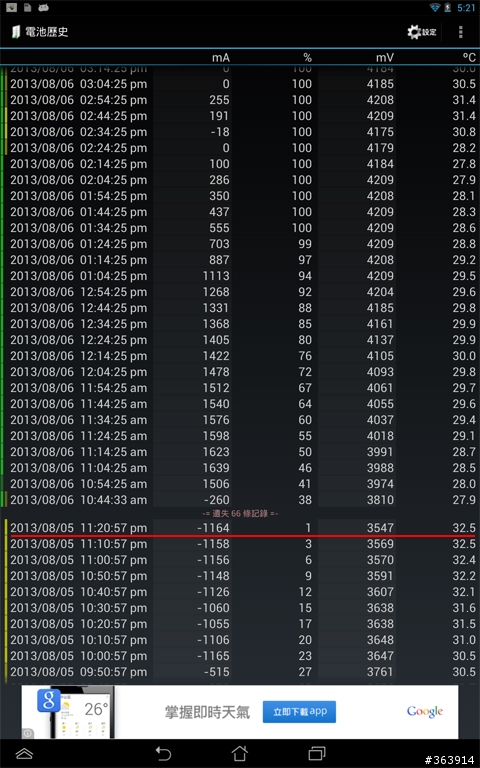Click the ad's download app button
Screen dimensions: 480x768
point(299,712)
